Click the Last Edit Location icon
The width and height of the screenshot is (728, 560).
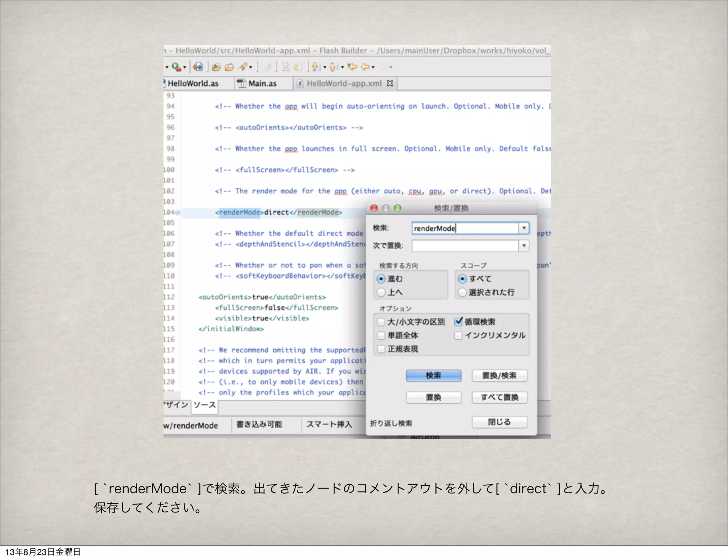point(352,66)
